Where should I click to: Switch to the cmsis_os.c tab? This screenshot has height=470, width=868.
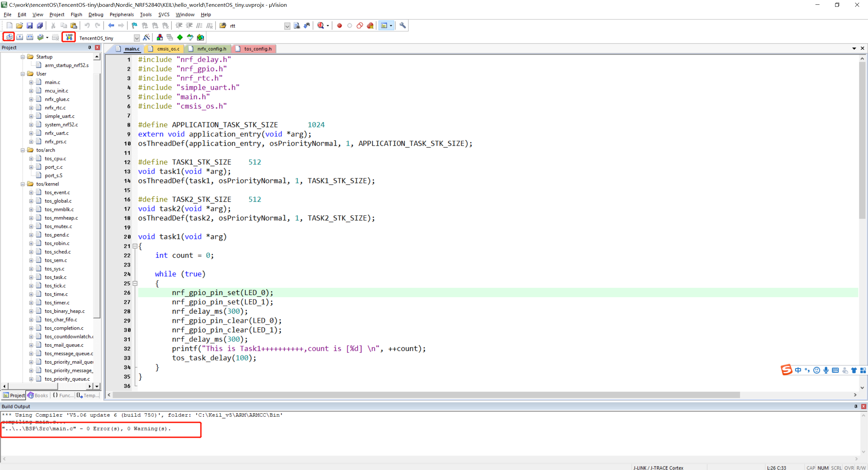click(165, 49)
